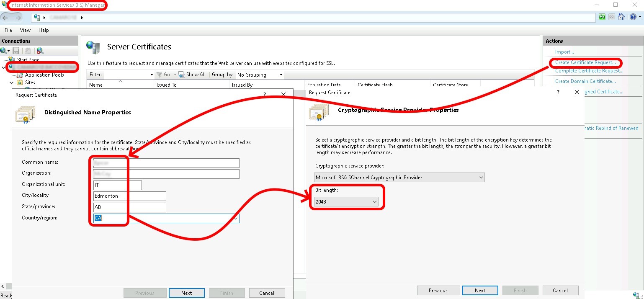Open the Home icon in the top toolbar
644x299 pixels.
[622, 17]
